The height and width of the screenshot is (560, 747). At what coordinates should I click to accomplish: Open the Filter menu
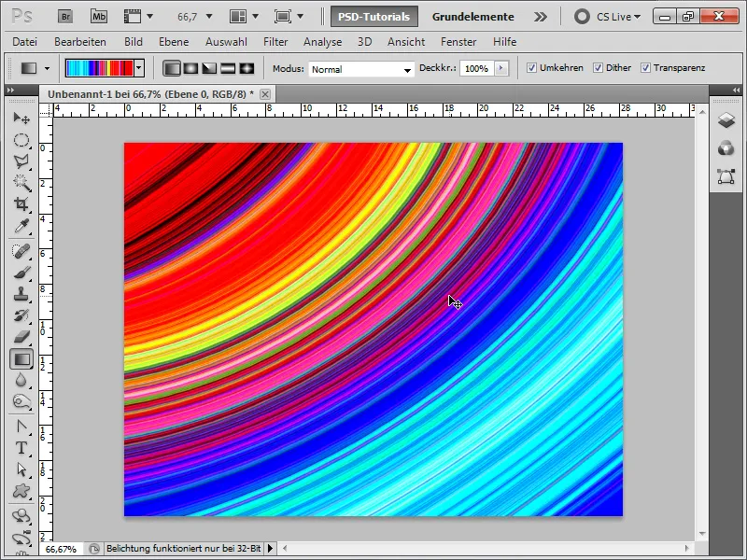click(x=275, y=42)
